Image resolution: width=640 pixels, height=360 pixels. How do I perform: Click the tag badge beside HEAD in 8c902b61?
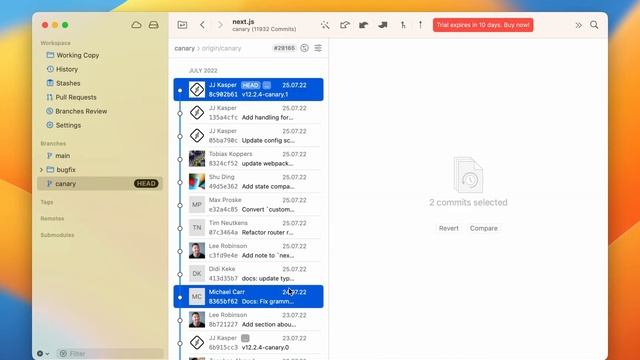pos(267,85)
